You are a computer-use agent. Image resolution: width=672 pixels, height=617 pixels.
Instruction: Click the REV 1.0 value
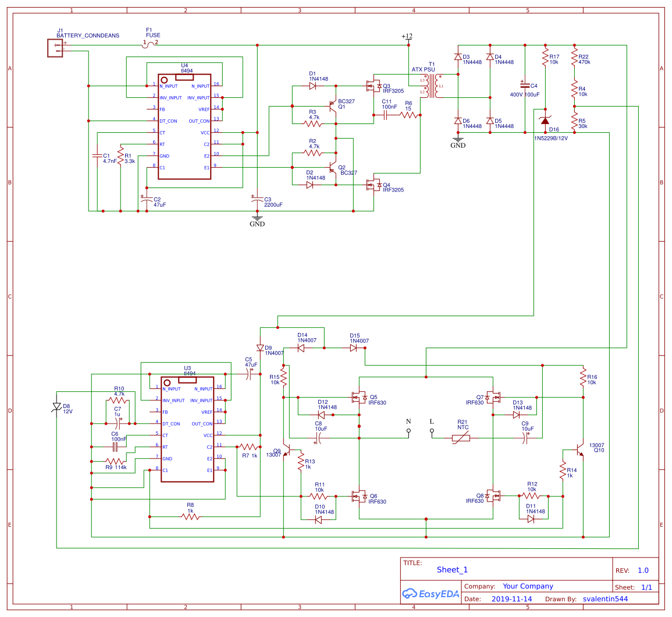[x=642, y=570]
